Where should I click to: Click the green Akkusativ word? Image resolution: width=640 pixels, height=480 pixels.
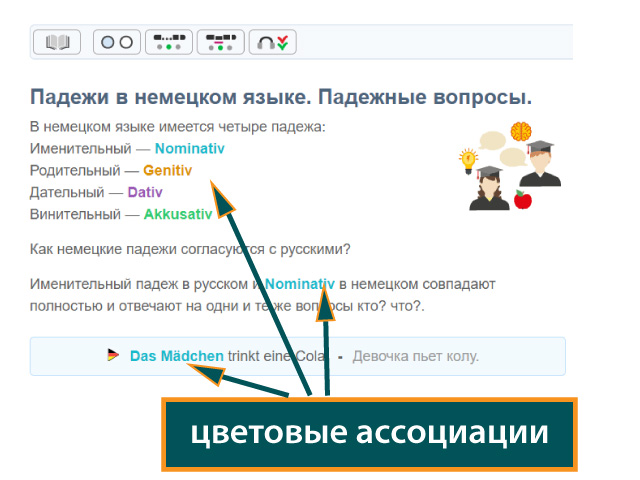tap(178, 214)
